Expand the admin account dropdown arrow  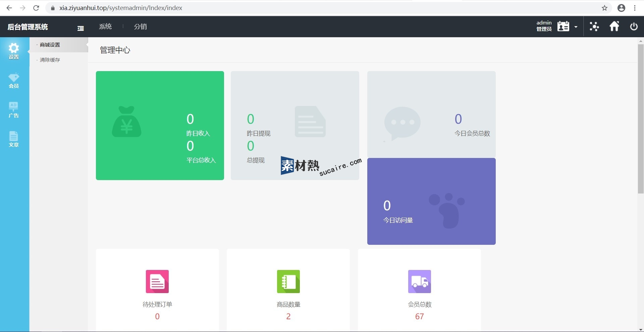coord(576,27)
